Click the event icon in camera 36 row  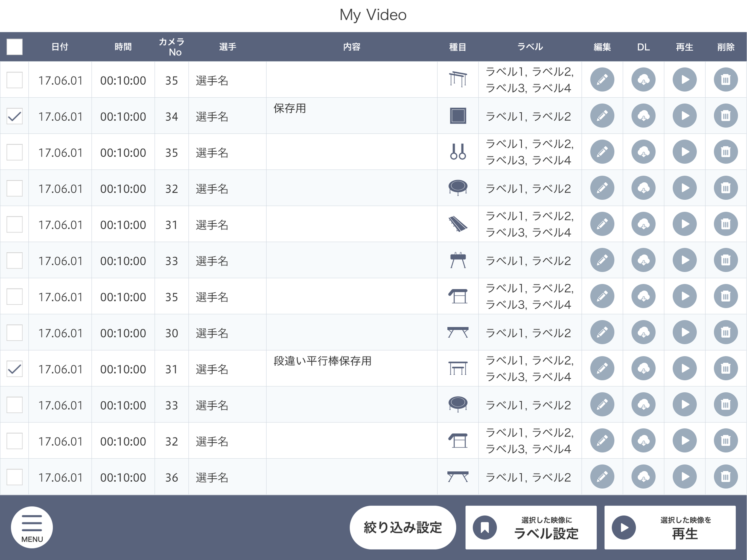[458, 477]
